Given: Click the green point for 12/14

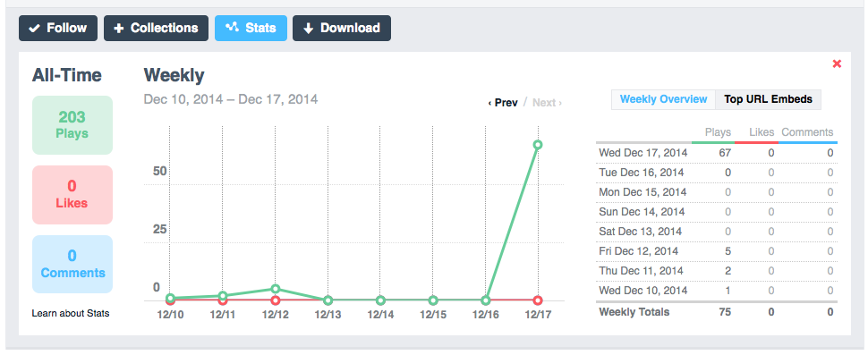Looking at the screenshot, I should tap(380, 300).
